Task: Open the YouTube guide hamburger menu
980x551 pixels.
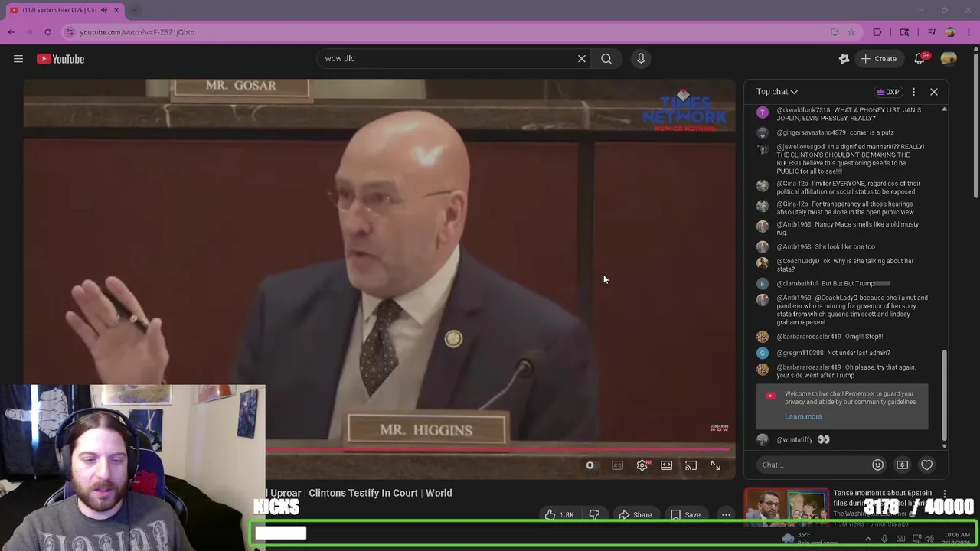Action: pyautogui.click(x=18, y=59)
